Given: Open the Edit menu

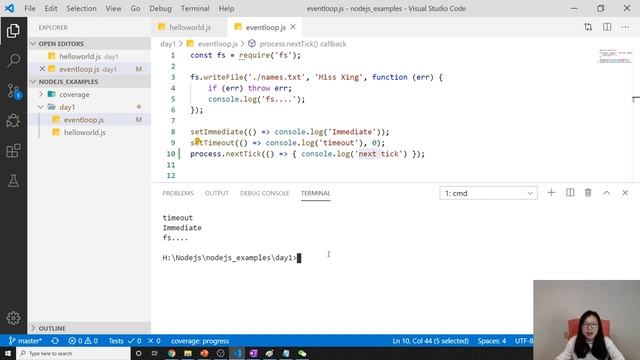Looking at the screenshot, I should click(x=51, y=8).
